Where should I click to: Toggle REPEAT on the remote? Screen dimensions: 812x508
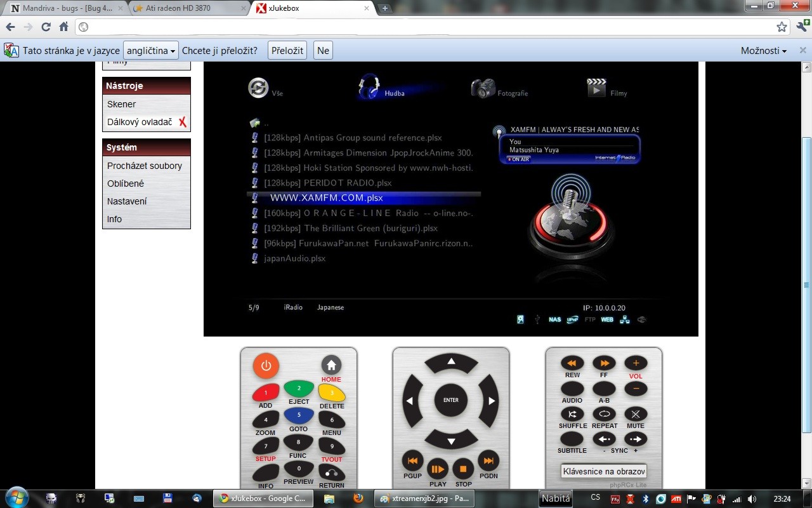tap(604, 414)
